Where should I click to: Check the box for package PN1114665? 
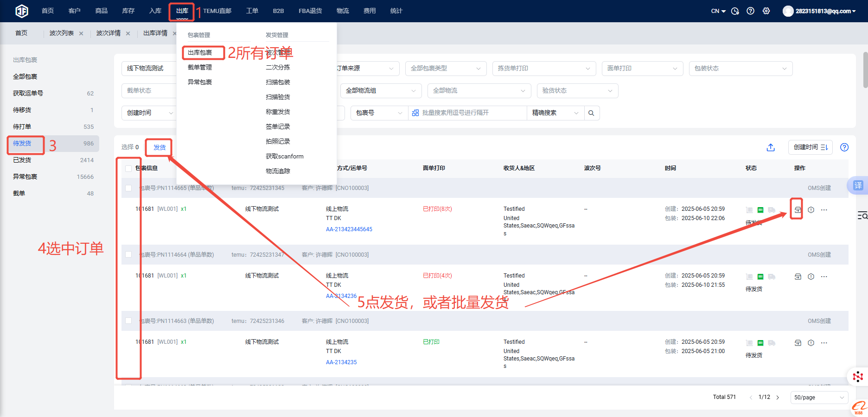click(x=128, y=188)
